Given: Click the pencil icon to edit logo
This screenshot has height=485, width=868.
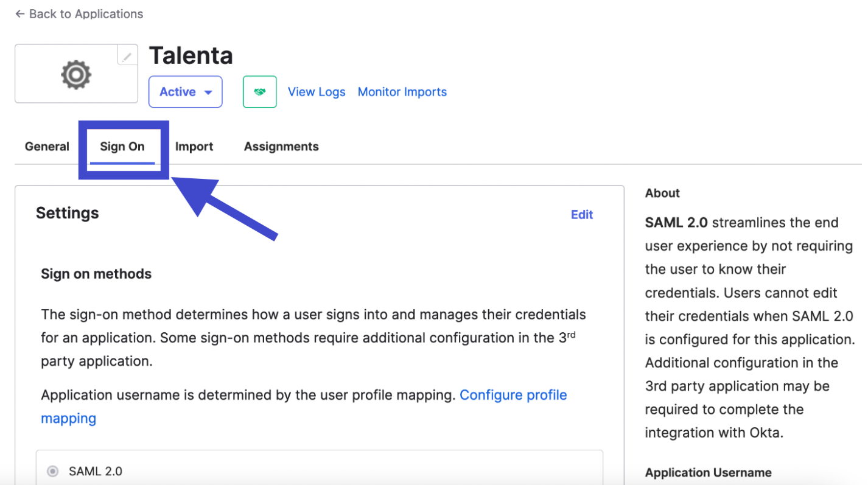Looking at the screenshot, I should [127, 57].
